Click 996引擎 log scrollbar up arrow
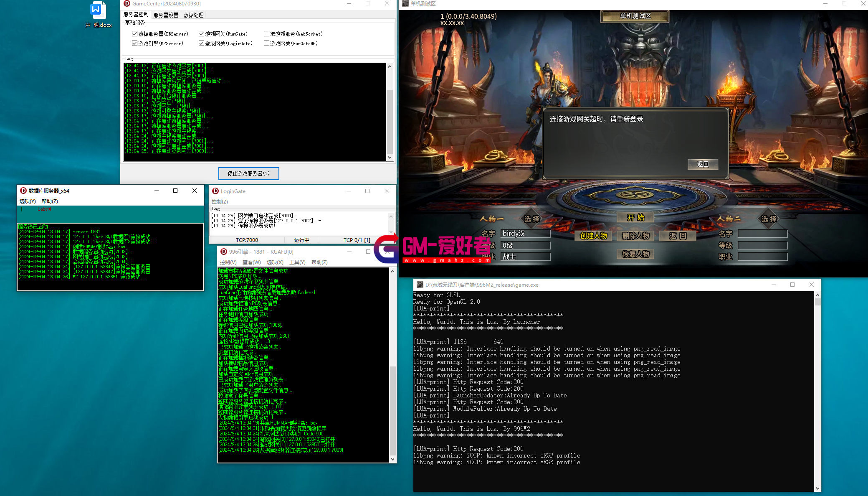This screenshot has height=496, width=868. coord(392,271)
